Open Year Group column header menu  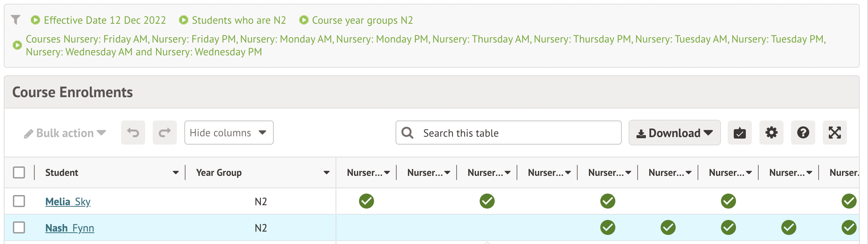tap(326, 172)
